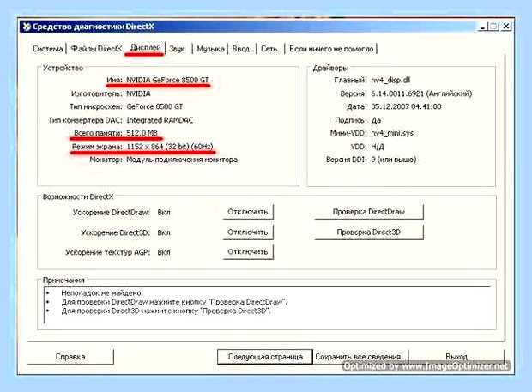Image resolution: width=532 pixels, height=392 pixels.
Task: Click Отключить for Ускорение текстур AGP
Action: [248, 252]
